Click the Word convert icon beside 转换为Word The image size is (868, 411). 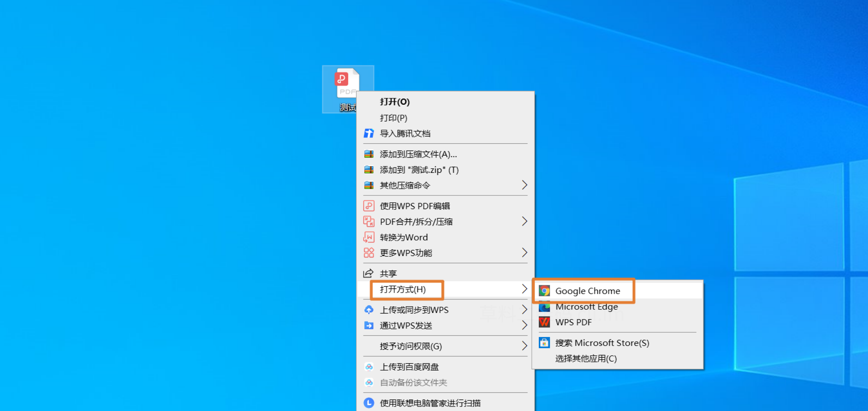click(369, 237)
